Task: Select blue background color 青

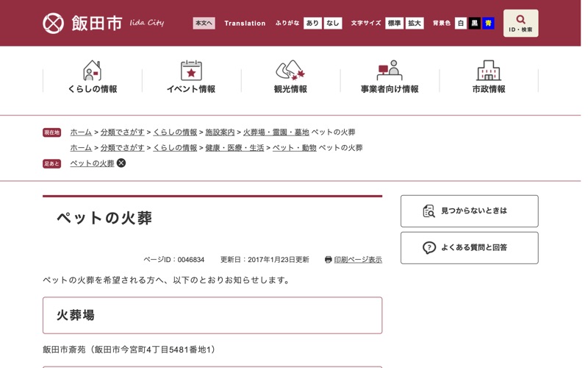Action: click(x=488, y=24)
